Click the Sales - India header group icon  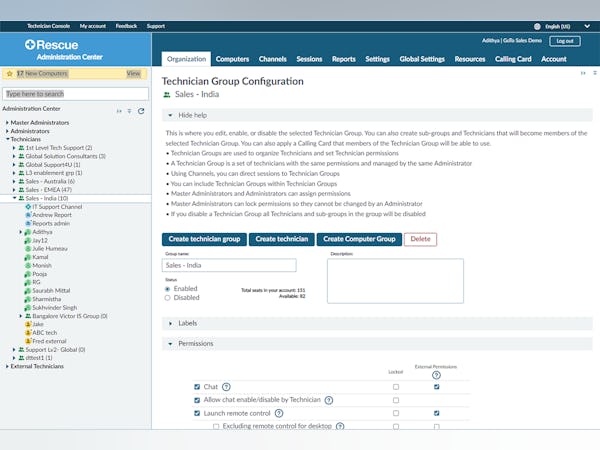(167, 95)
